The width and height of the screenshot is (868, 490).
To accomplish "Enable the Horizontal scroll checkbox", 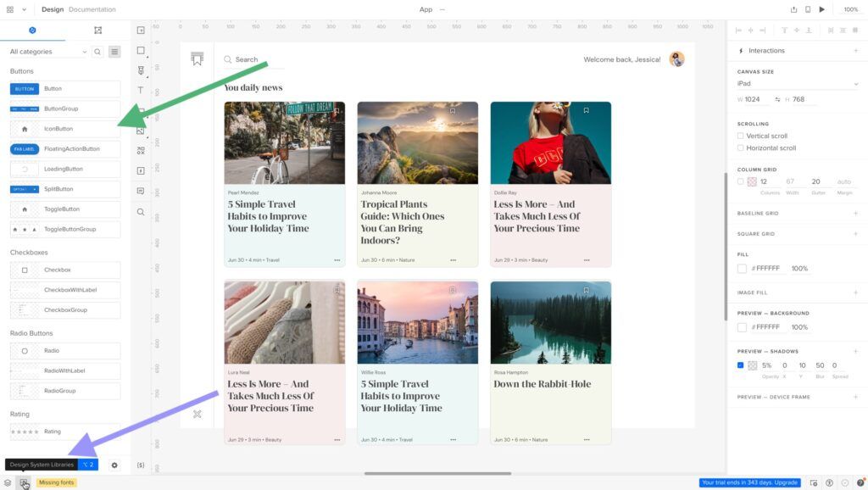I will (741, 148).
